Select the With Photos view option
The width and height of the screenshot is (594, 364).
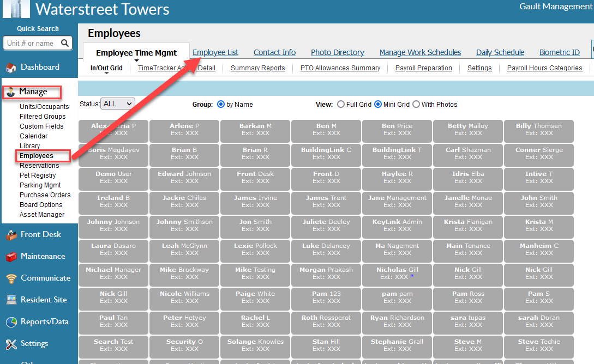click(x=416, y=104)
